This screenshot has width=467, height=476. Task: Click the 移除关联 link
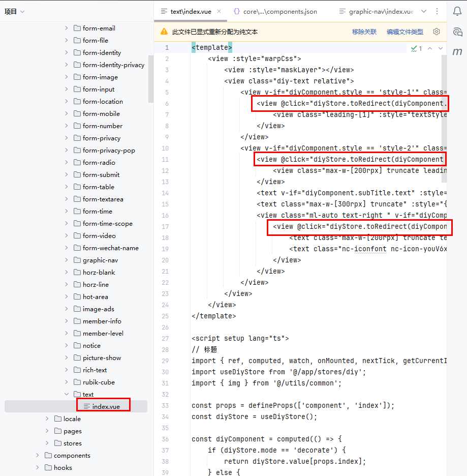click(364, 32)
